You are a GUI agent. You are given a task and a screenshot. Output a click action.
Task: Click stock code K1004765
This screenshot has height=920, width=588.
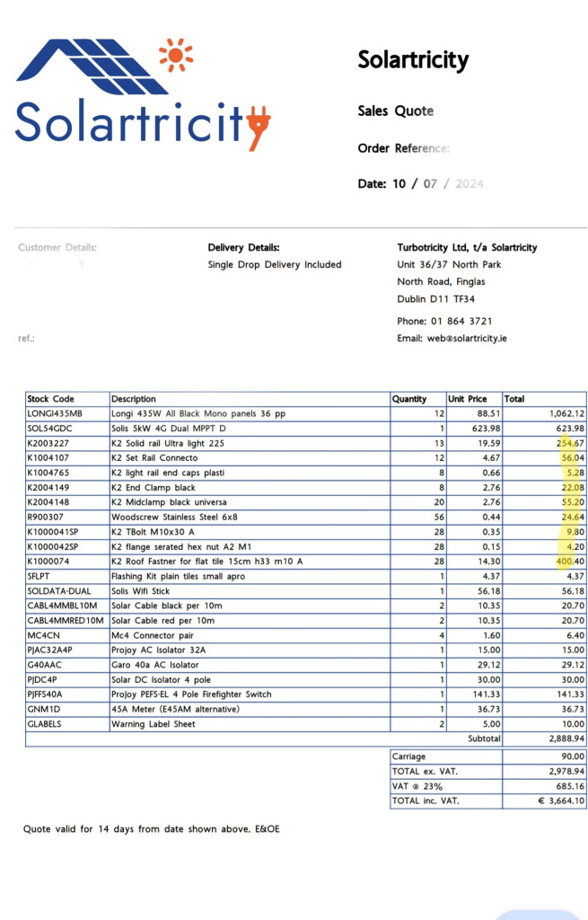pos(48,473)
